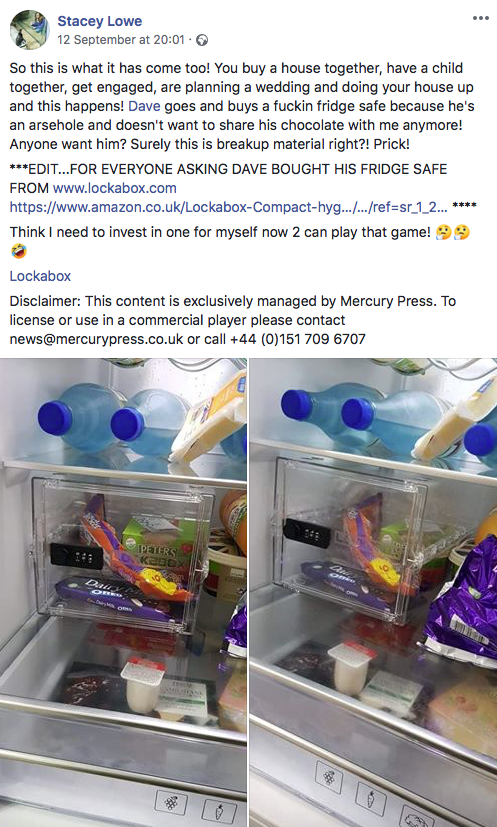This screenshot has height=827, width=497.
Task: Open the 12 September at 20:01 timestamp
Action: (121, 40)
